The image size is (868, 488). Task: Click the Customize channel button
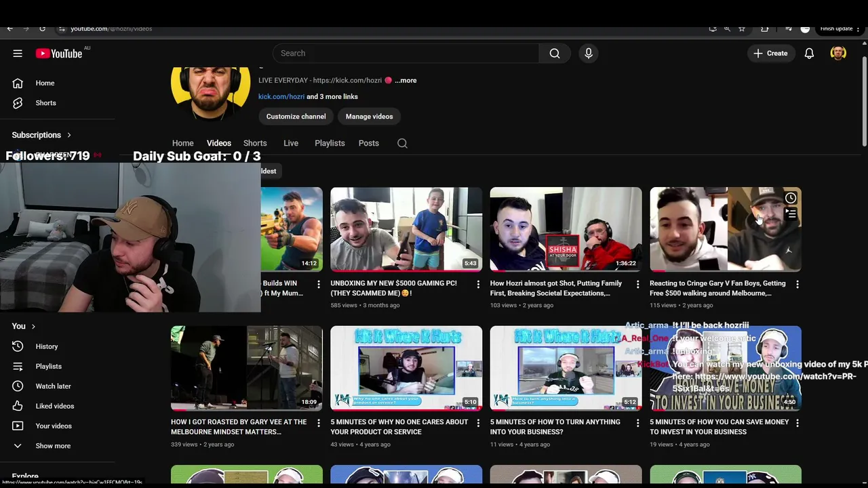296,117
